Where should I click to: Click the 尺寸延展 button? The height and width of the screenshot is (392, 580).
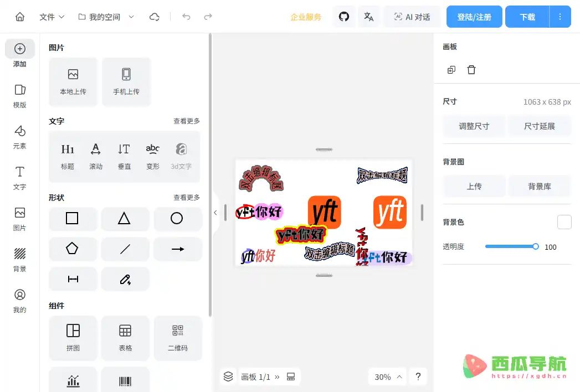tap(540, 126)
